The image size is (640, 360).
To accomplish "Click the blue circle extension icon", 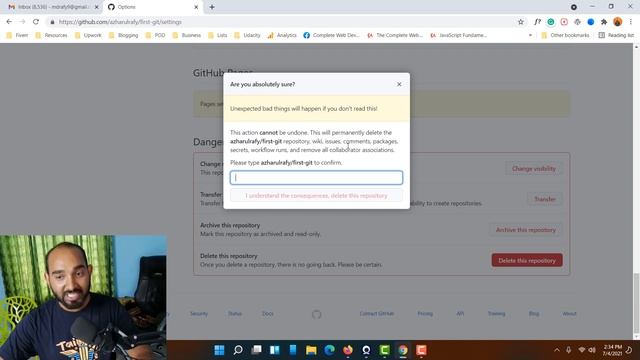I will (591, 22).
